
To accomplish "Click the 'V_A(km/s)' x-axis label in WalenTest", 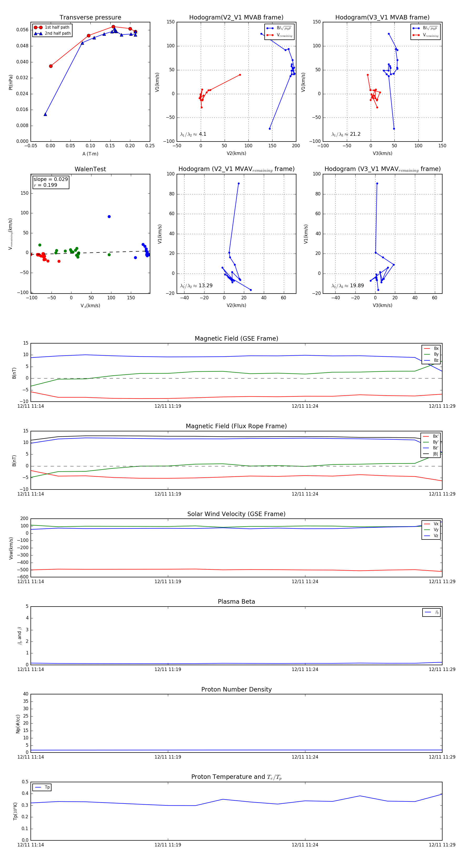I will click(90, 306).
